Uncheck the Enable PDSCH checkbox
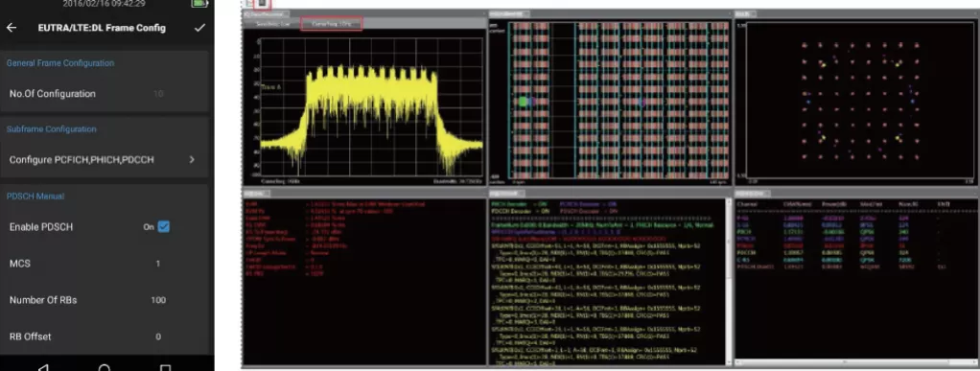 (163, 226)
